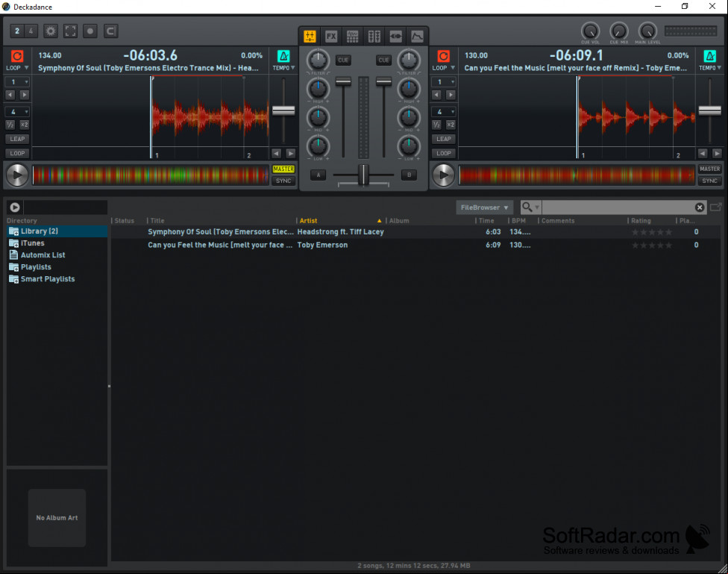Screen dimensions: 728x574
Task: Open the mixer panel tab
Action: (x=310, y=37)
